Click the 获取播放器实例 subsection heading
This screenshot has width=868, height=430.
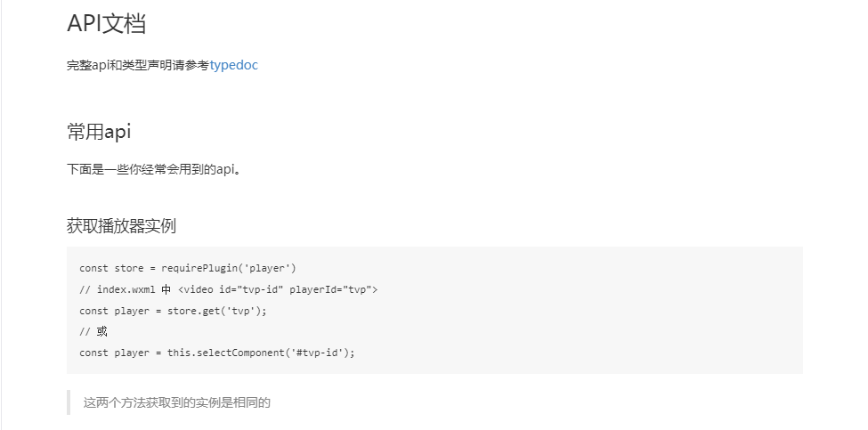[121, 226]
